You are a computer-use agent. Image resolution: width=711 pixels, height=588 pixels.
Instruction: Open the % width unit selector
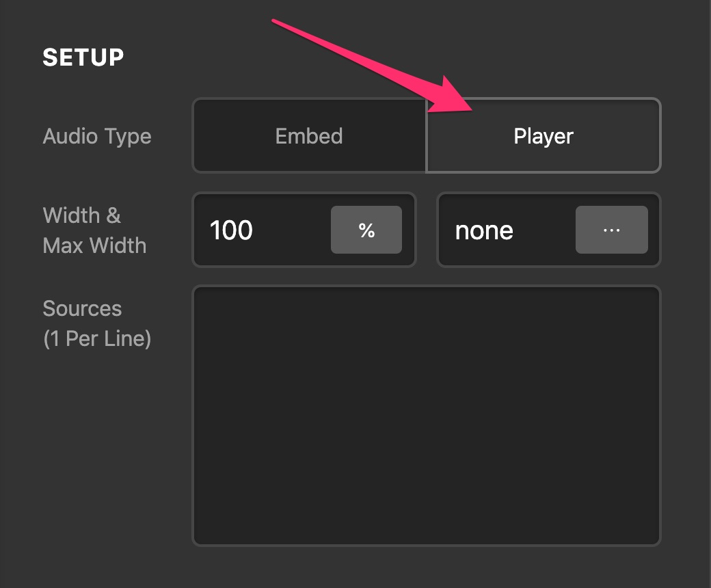366,230
